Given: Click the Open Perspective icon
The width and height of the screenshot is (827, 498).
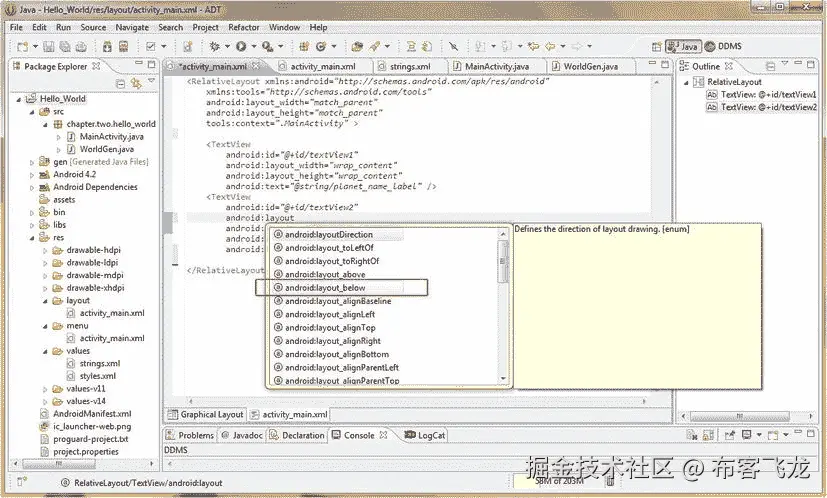Looking at the screenshot, I should point(656,46).
